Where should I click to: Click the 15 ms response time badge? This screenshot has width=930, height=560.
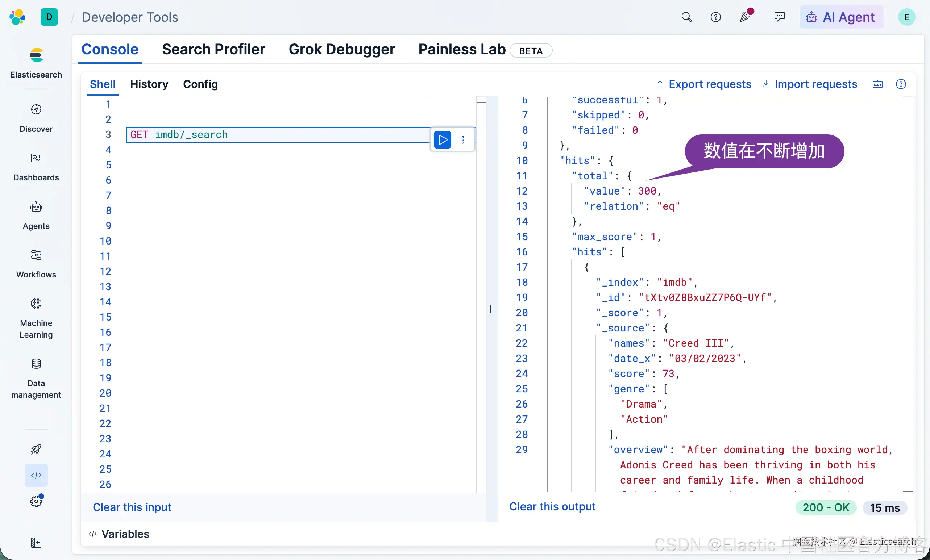pyautogui.click(x=885, y=507)
